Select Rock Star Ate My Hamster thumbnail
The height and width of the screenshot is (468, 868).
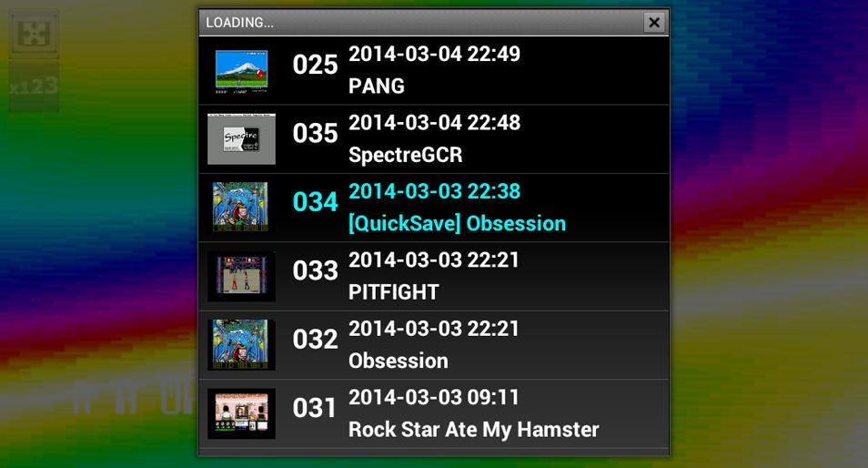coord(241,413)
